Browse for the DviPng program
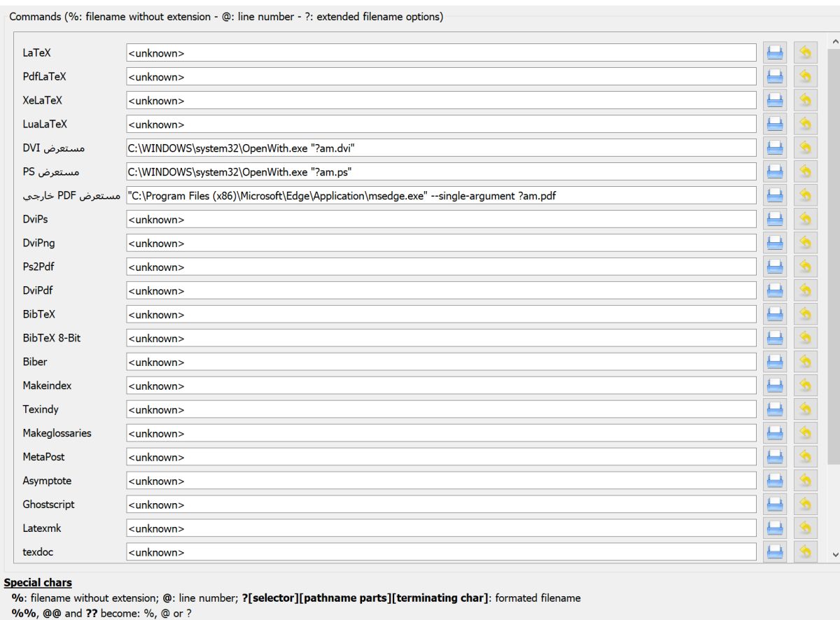 tap(775, 243)
